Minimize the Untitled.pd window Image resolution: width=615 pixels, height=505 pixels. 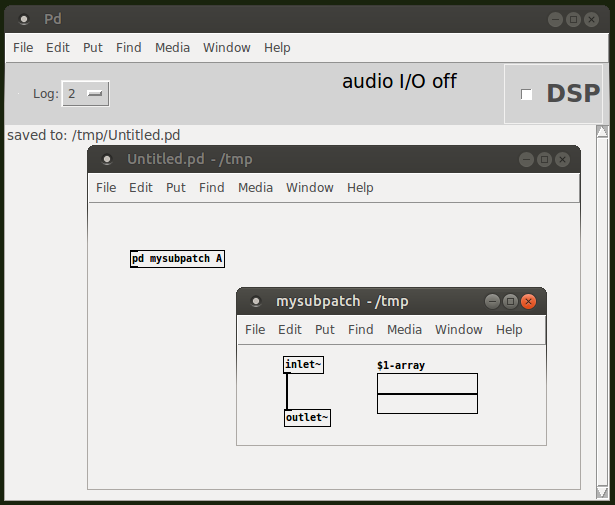(526, 159)
